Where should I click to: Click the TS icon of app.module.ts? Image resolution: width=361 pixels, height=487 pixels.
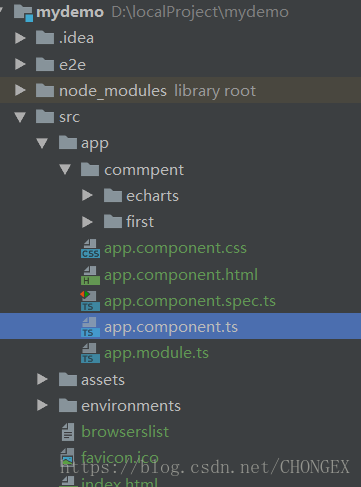(x=90, y=353)
